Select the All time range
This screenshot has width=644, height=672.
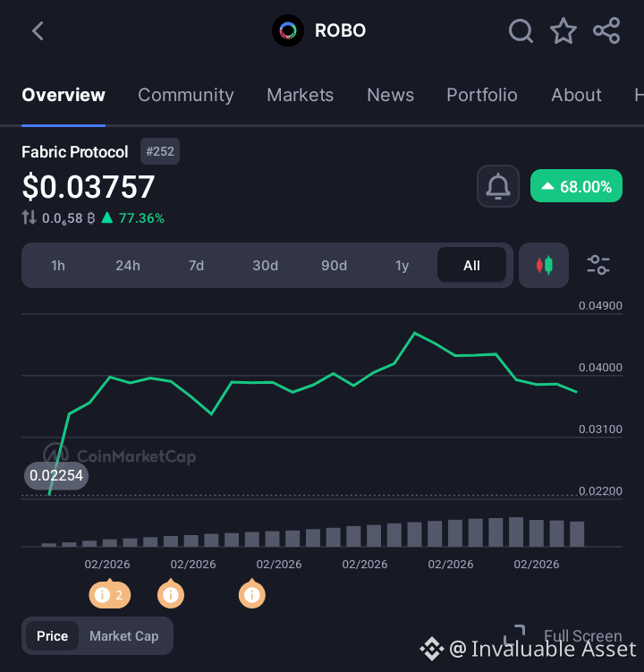pos(471,266)
